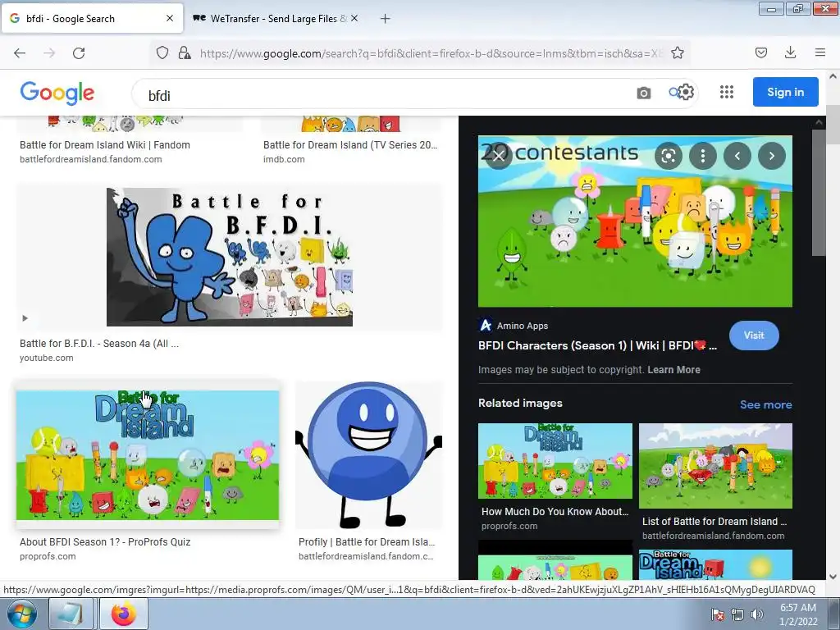This screenshot has width=840, height=630.
Task: Reload the page with the refresh icon
Action: coord(79,53)
